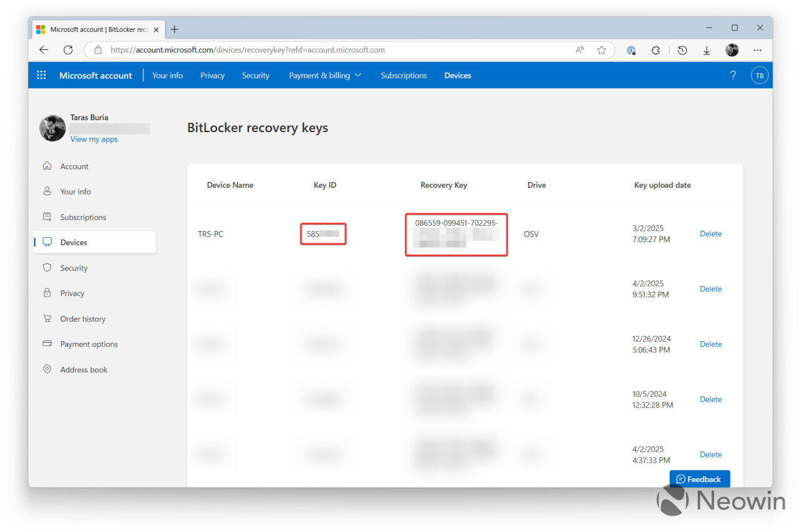Refresh the page with the reload icon
801x532 pixels.
pyautogui.click(x=68, y=50)
